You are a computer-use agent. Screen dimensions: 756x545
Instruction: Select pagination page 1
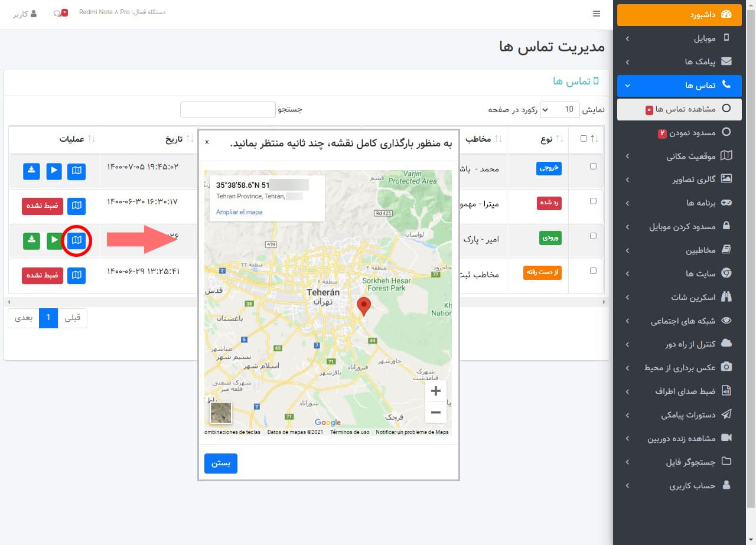(x=48, y=318)
